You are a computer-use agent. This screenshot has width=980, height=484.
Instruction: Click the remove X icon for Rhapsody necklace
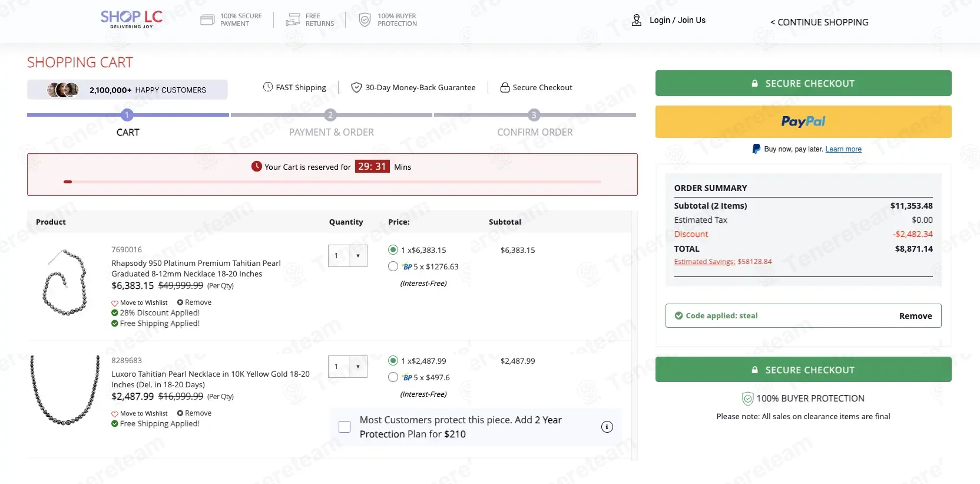tap(180, 302)
